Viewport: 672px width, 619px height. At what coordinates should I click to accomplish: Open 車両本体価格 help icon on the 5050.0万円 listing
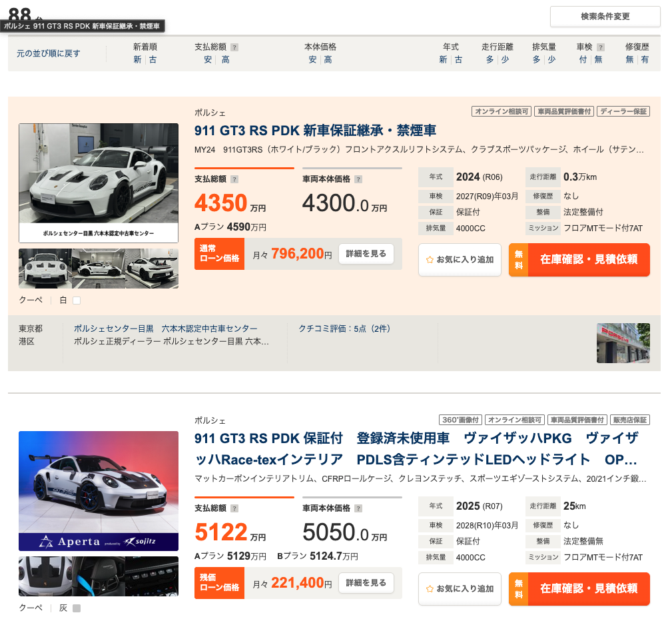pos(358,508)
